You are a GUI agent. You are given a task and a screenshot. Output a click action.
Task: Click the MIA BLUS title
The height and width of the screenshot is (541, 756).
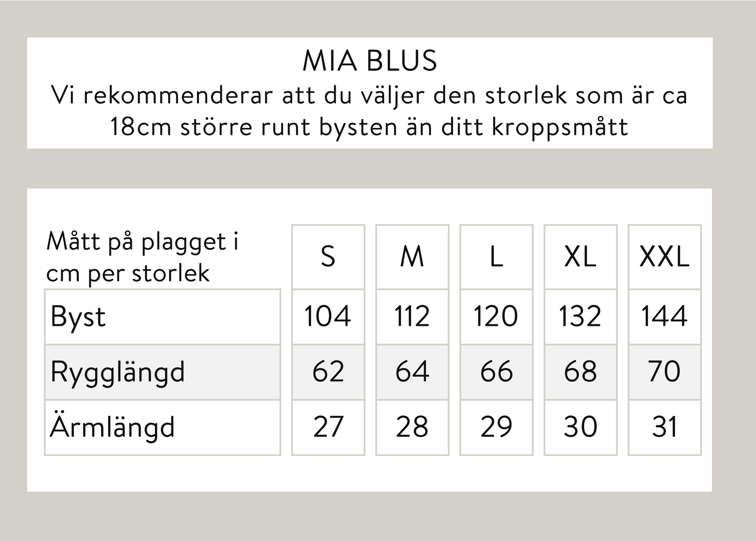[x=369, y=61]
